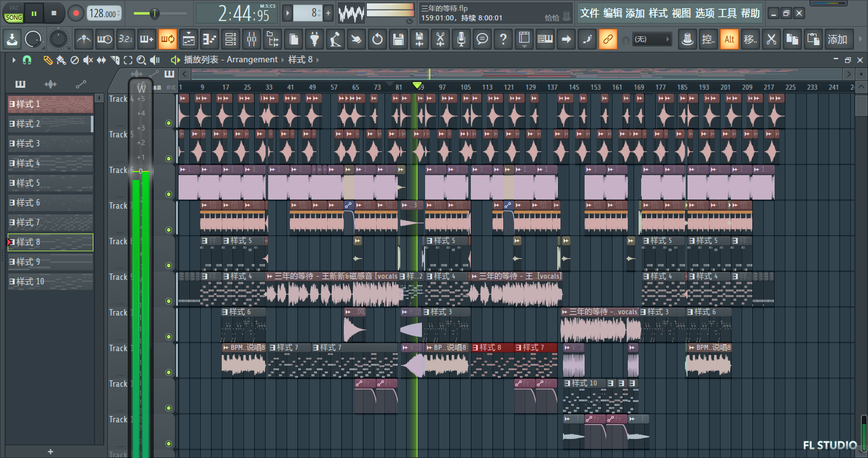Toggle the orange link icon
This screenshot has height=458, width=868.
[607, 39]
